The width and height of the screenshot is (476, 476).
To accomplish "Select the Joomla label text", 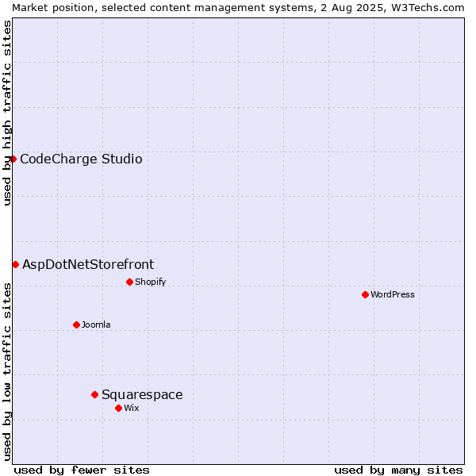I will coord(96,324).
